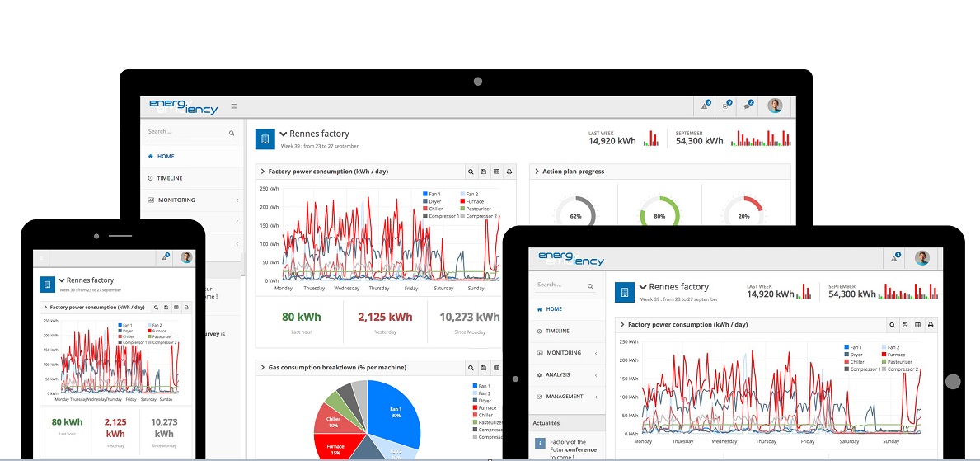Click info icon beside Factory of the Futur news
Screen dimensions: 980x461
tap(541, 443)
